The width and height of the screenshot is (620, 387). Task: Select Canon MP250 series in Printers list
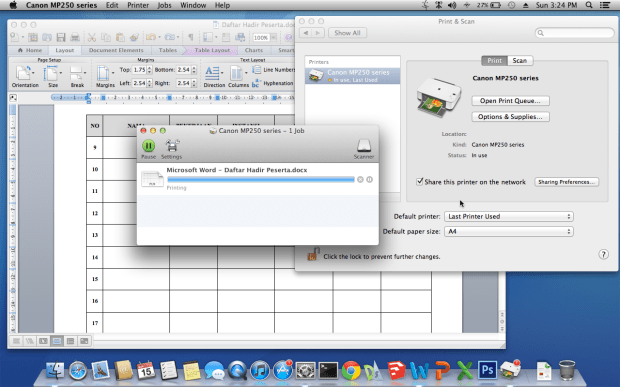pos(353,76)
